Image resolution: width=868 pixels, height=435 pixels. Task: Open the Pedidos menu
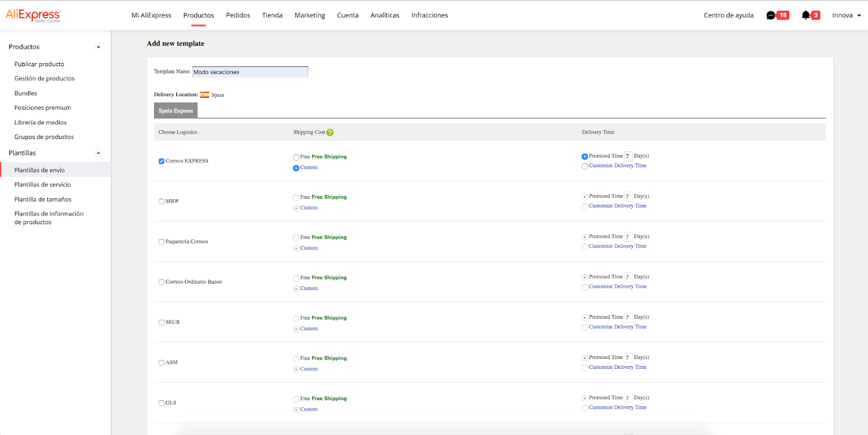pos(238,15)
